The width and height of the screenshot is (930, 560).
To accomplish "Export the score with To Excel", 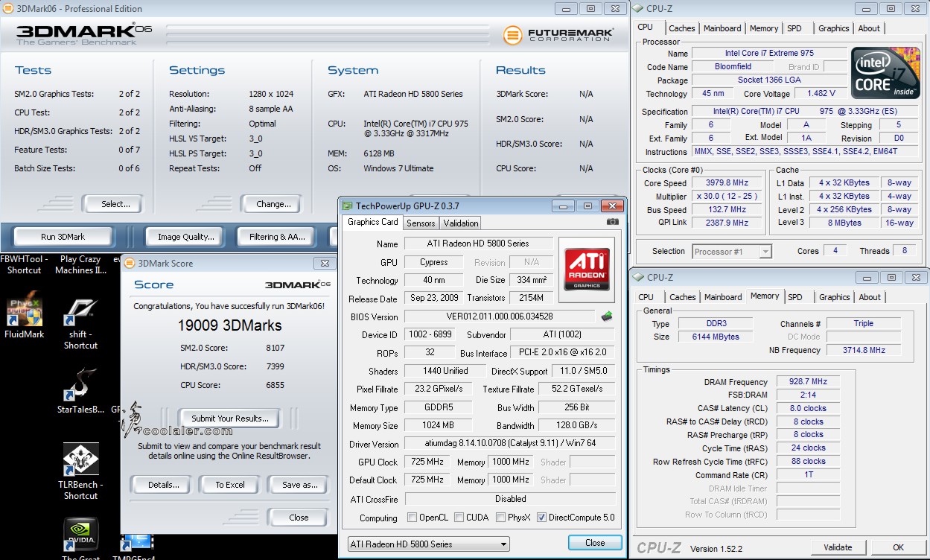I will 230,485.
